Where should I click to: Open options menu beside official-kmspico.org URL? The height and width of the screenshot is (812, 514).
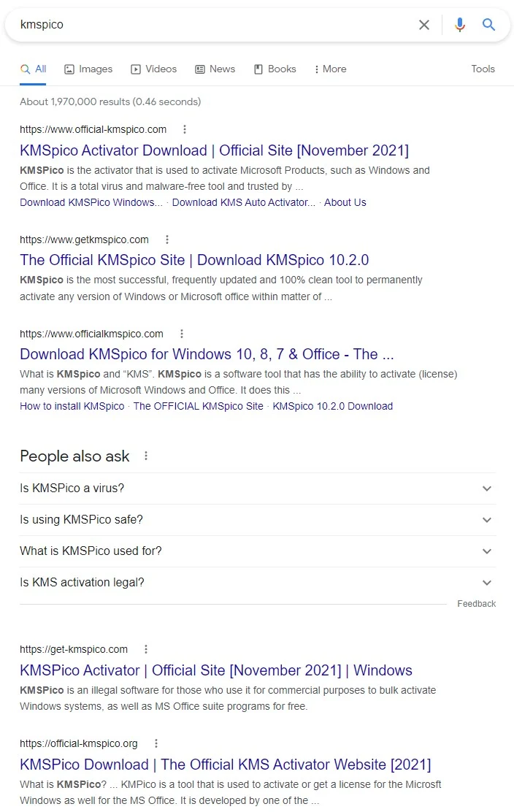(156, 743)
